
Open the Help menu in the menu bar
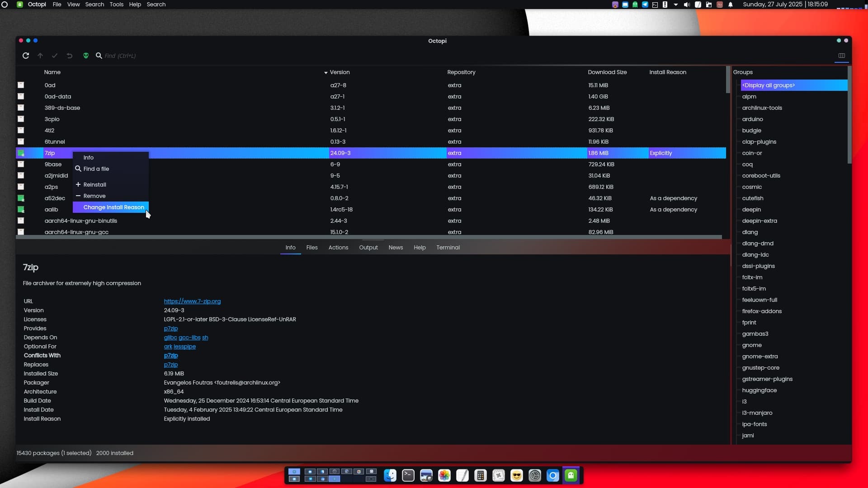(x=135, y=5)
